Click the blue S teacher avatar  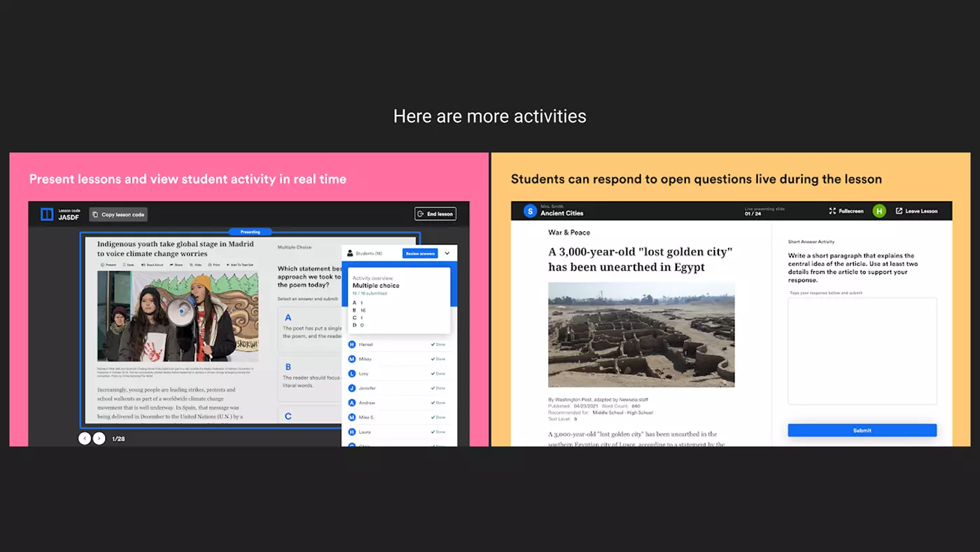click(530, 211)
